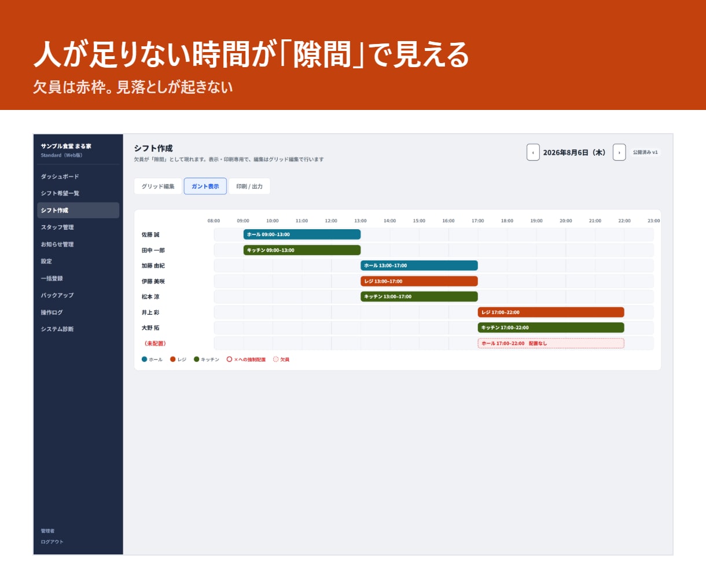
Task: Open お知らせ管理 in the sidebar
Action: (x=78, y=244)
